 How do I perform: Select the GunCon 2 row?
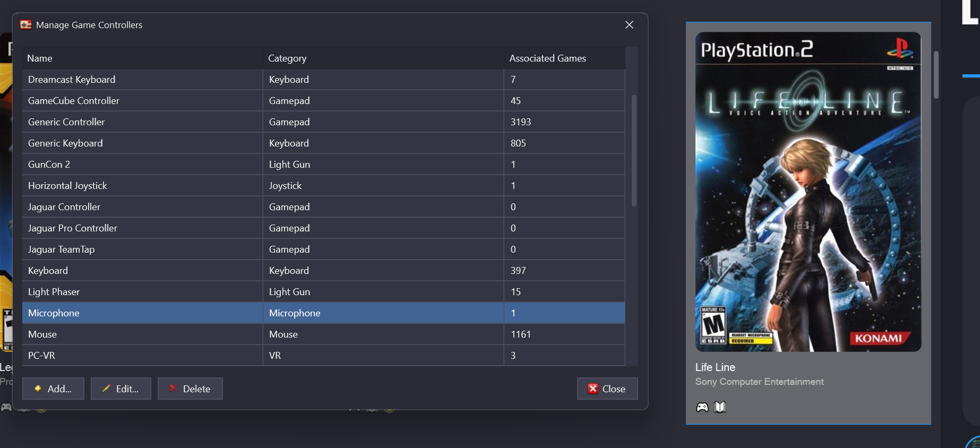point(49,165)
